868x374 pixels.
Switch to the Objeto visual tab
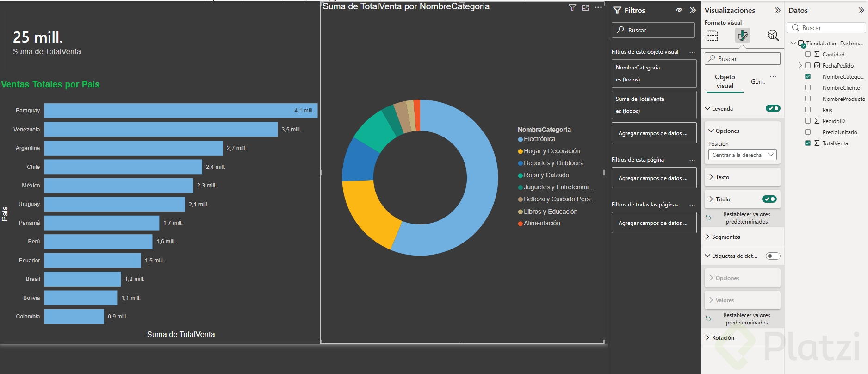tap(725, 81)
